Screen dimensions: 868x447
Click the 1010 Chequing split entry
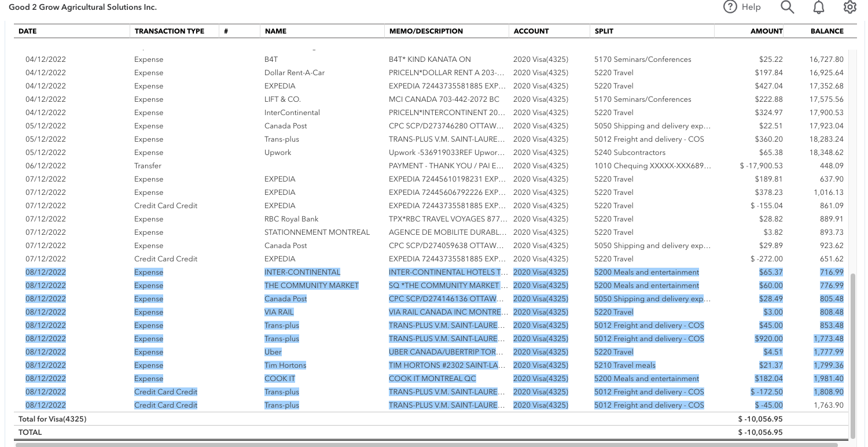[x=653, y=166]
